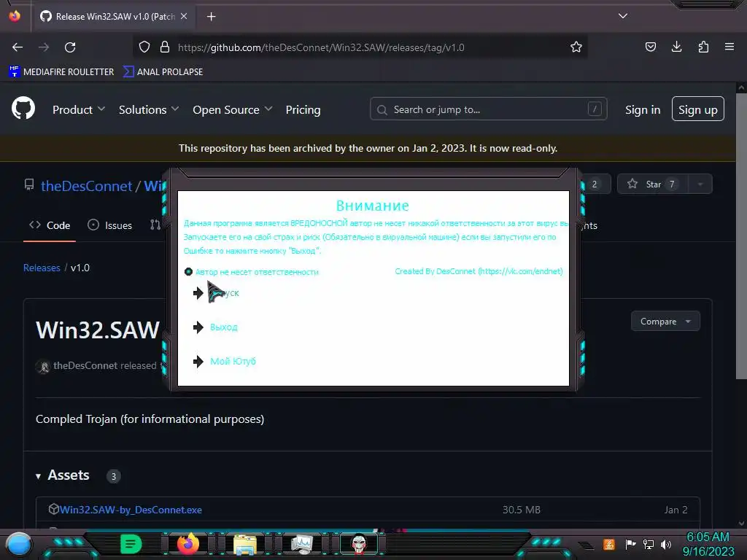Open the Firefox hamburger application menu

[729, 47]
